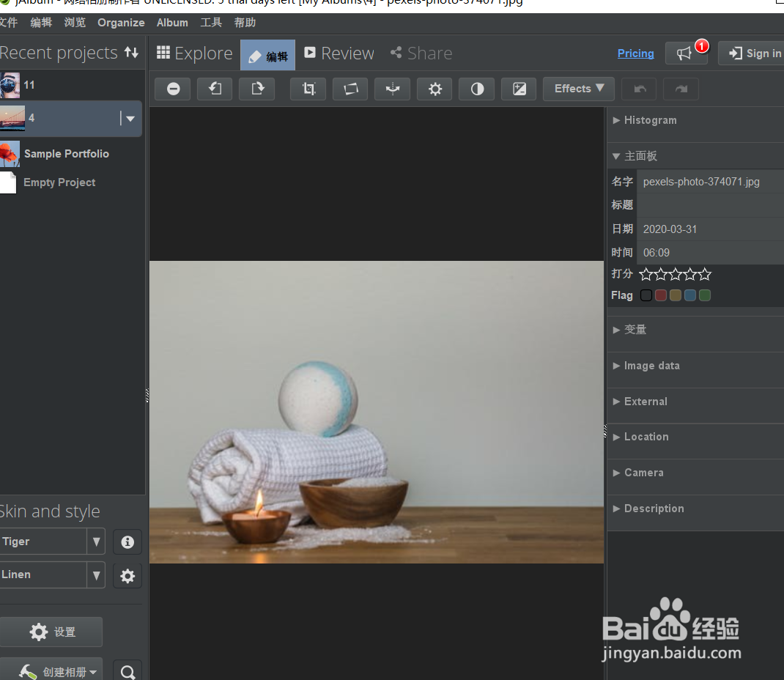
Task: Open project 11 thumbnail
Action: pyautogui.click(x=10, y=85)
